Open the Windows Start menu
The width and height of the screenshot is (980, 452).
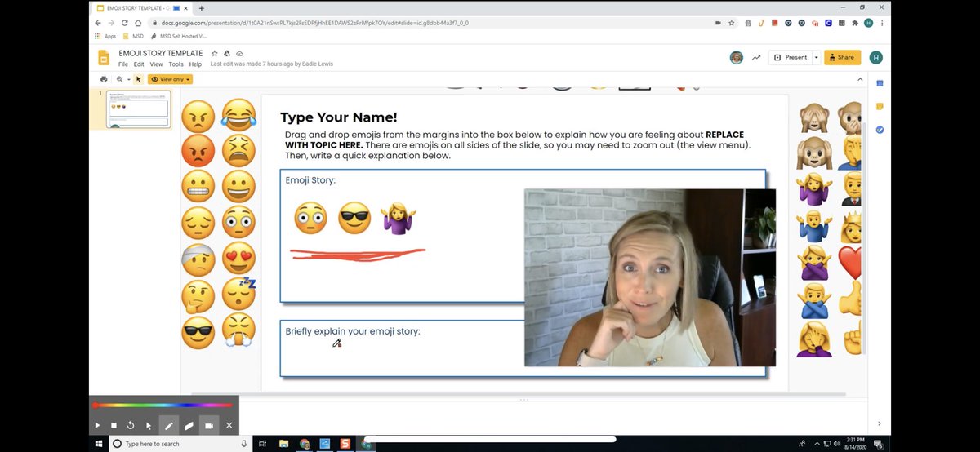98,443
